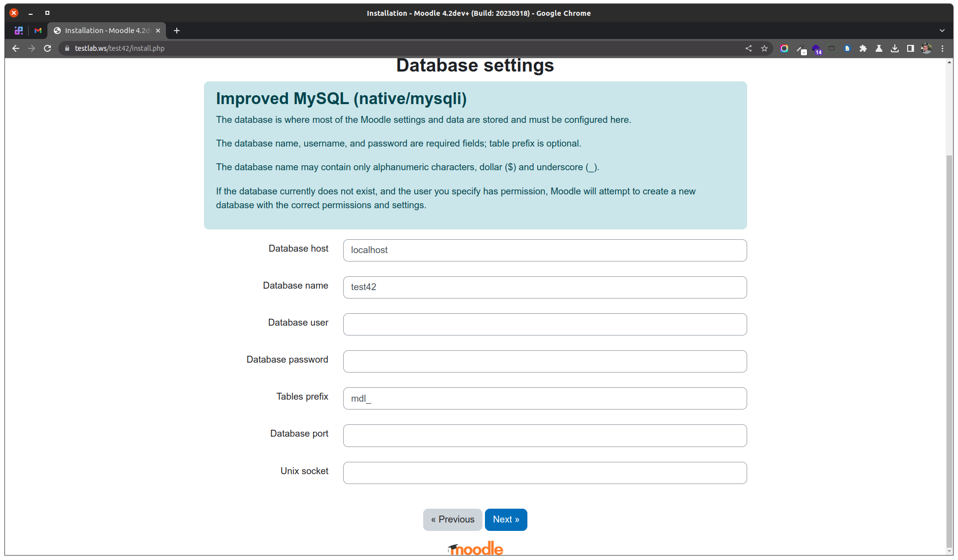This screenshot has width=958, height=560.
Task: Click into the Database user field
Action: pos(545,324)
